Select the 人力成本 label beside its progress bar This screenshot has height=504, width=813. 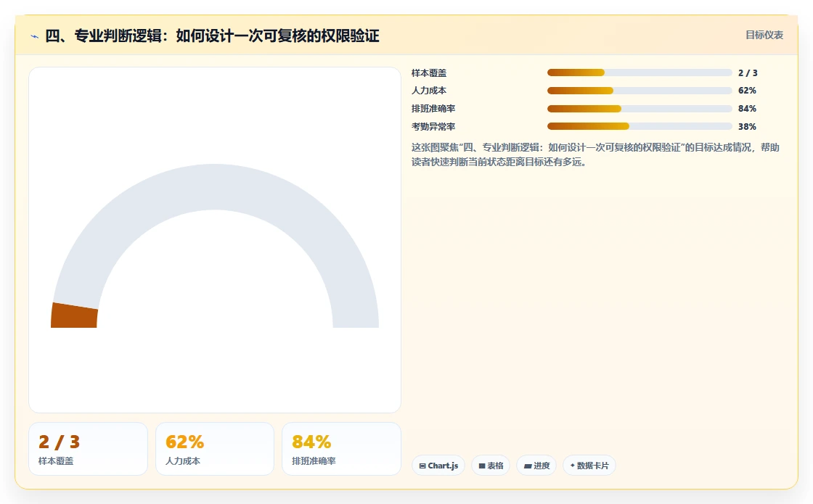click(429, 91)
